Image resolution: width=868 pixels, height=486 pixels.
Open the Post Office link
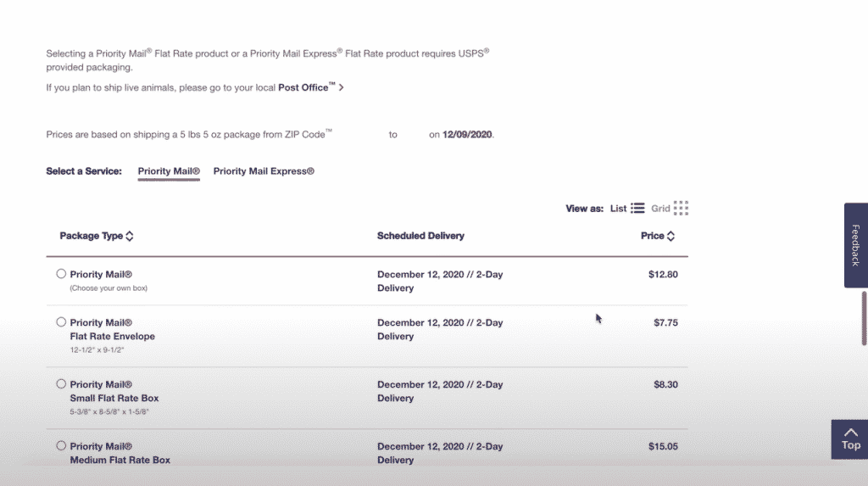[306, 87]
